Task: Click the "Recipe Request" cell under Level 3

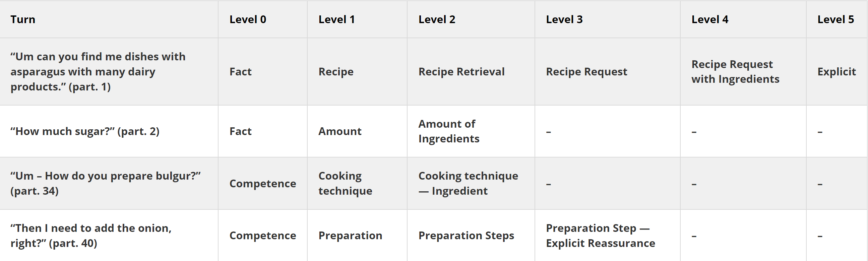Action: pyautogui.click(x=586, y=72)
